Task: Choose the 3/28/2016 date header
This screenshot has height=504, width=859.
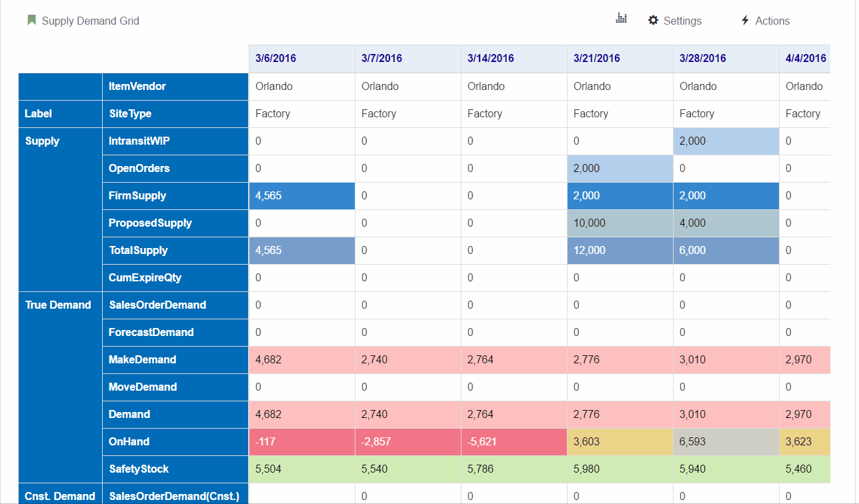Action: pyautogui.click(x=702, y=59)
